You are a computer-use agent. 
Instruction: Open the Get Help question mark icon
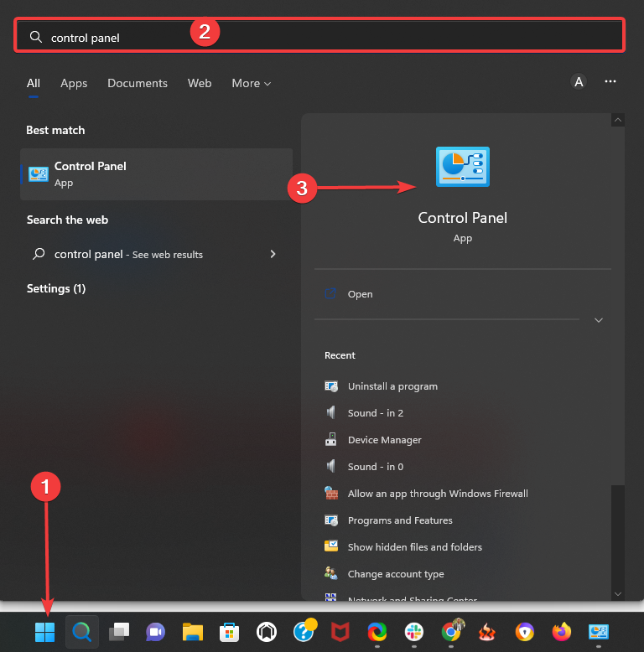point(304,631)
